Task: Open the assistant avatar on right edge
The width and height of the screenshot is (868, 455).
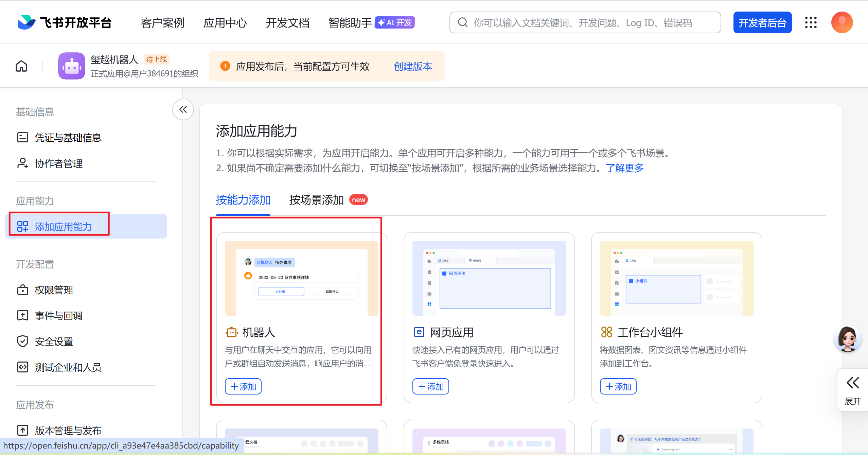Action: 847,339
